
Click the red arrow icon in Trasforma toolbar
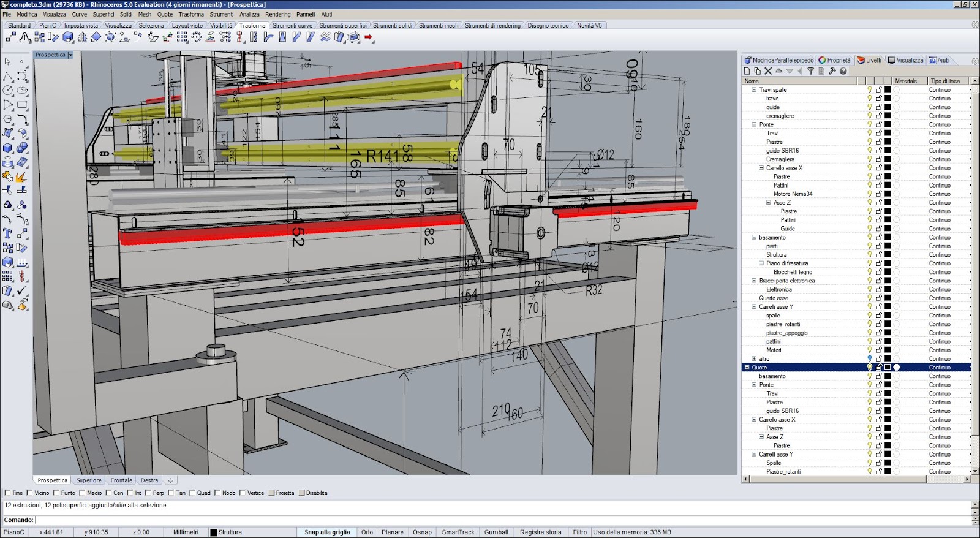point(369,37)
